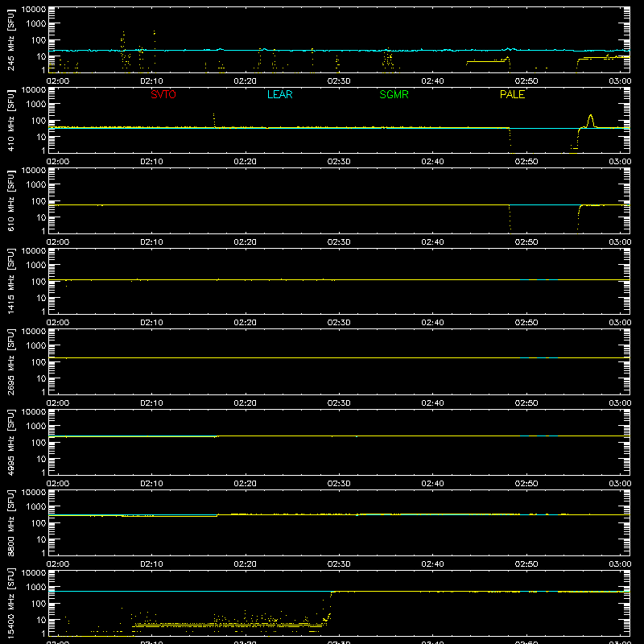Click the yellow spike near 02:17 in 410 MHz plot
The height and width of the screenshot is (644, 644).
click(214, 120)
